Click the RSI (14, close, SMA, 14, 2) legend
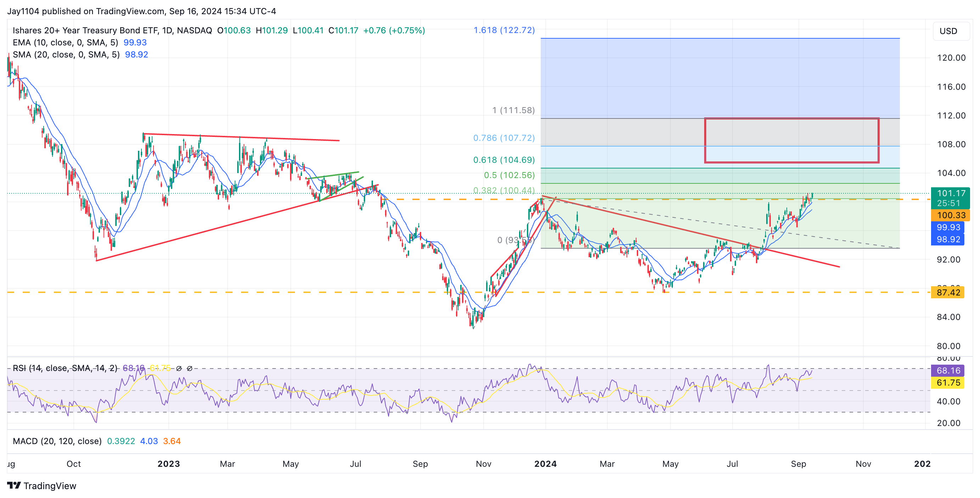 pos(65,368)
